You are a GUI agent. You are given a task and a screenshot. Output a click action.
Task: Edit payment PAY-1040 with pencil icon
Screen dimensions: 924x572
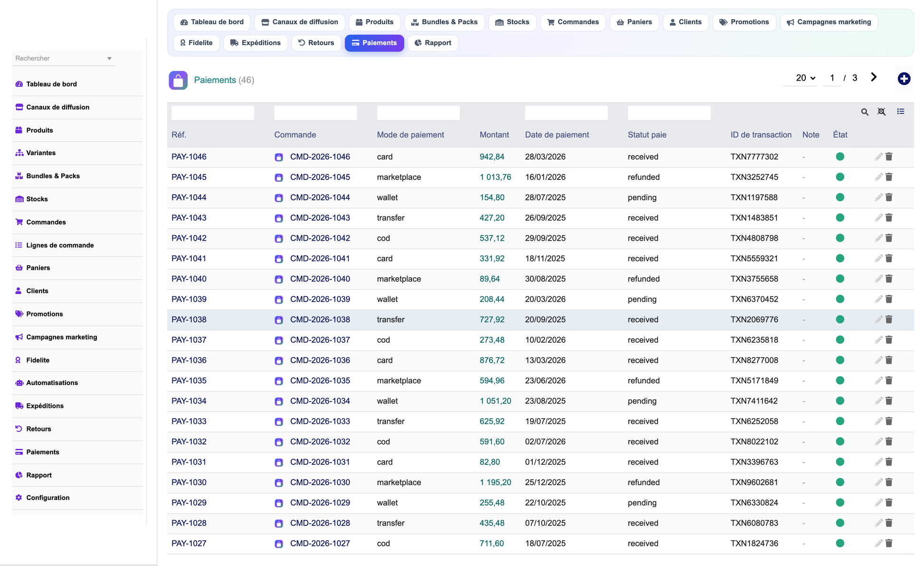[x=878, y=279]
